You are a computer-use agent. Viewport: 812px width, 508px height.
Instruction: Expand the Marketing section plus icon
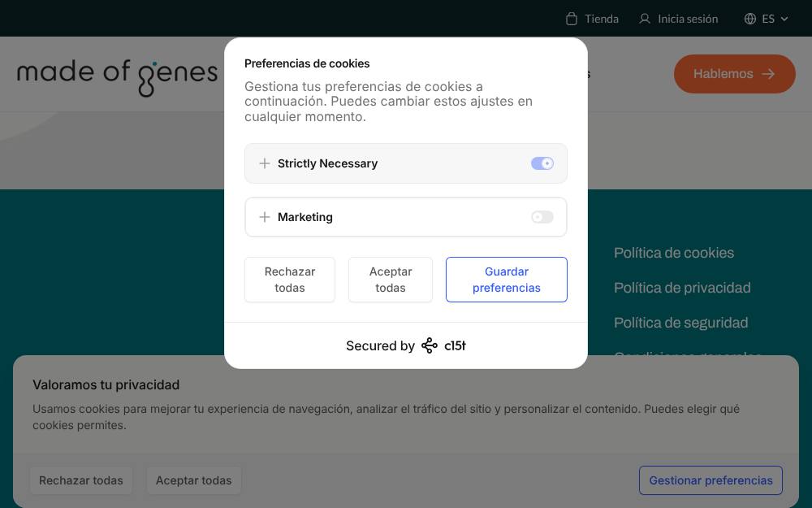point(264,217)
